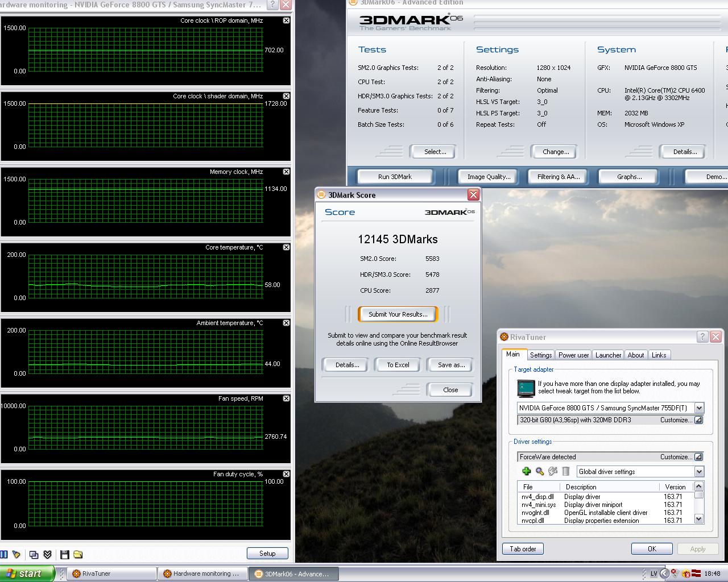
Task: Click the floppy disk save icon
Action: click(x=64, y=554)
